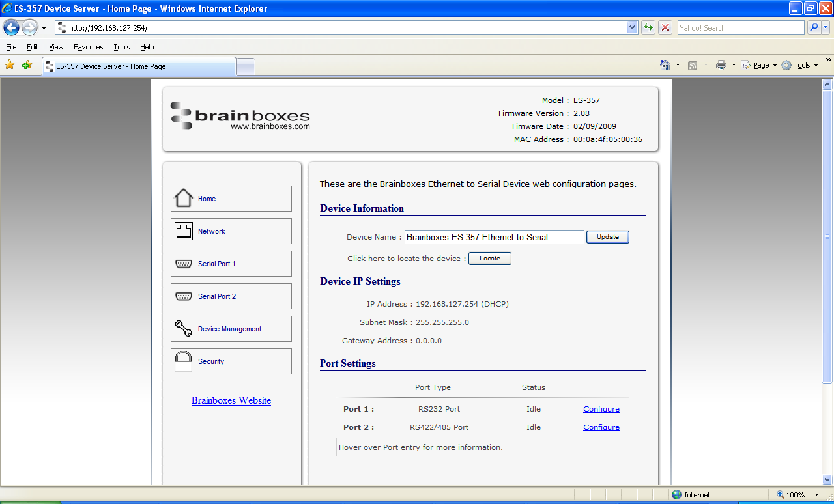
Task: Open the Page dropdown menu
Action: [x=758, y=65]
